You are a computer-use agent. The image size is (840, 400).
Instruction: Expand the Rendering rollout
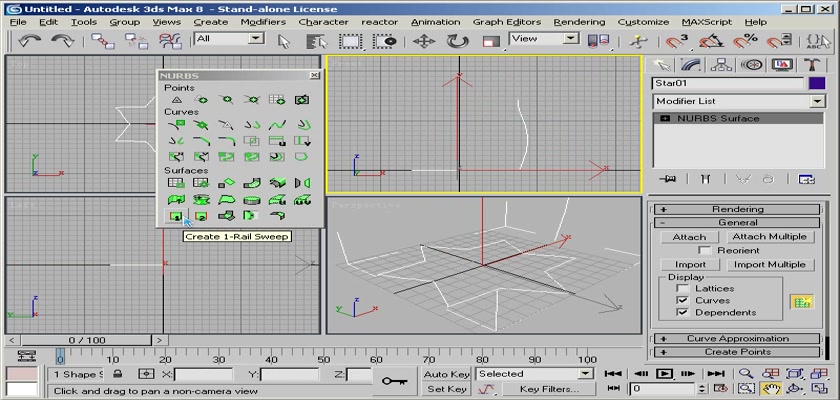tap(737, 209)
